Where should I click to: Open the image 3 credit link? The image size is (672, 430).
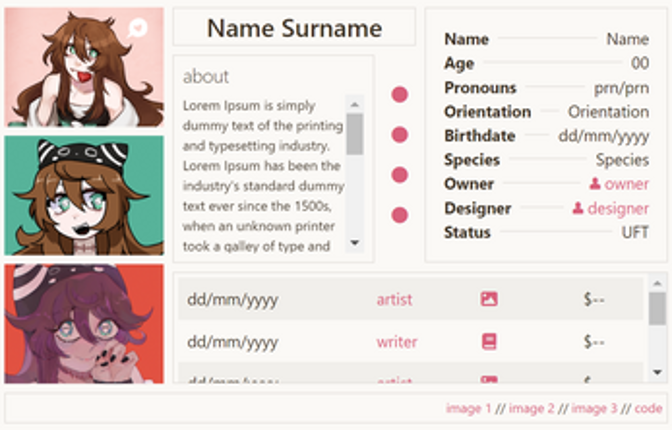pos(594,409)
